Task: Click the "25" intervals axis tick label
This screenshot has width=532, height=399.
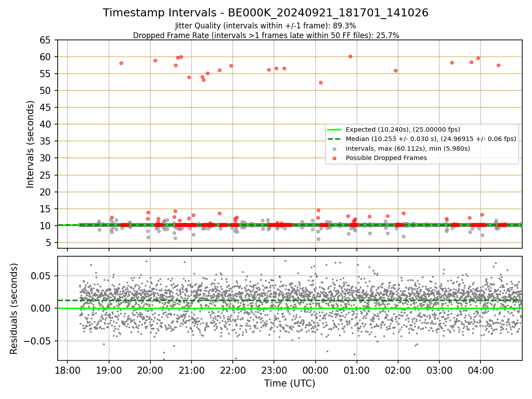Action: click(46, 175)
